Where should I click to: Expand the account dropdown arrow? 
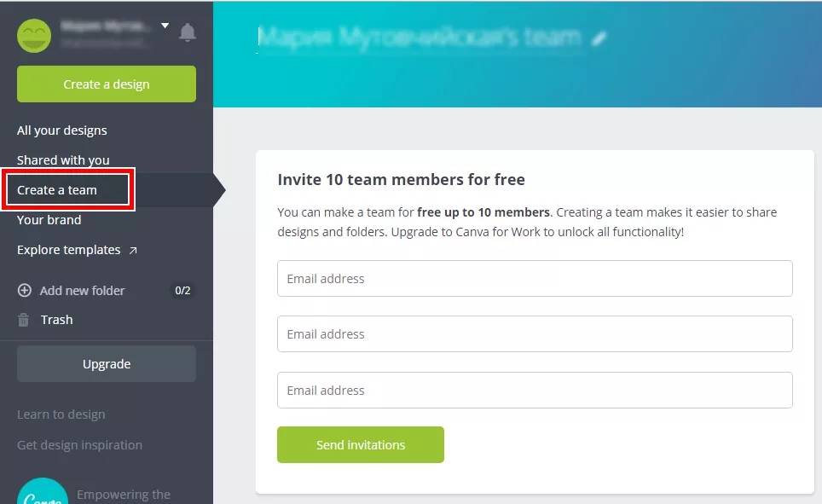point(165,26)
